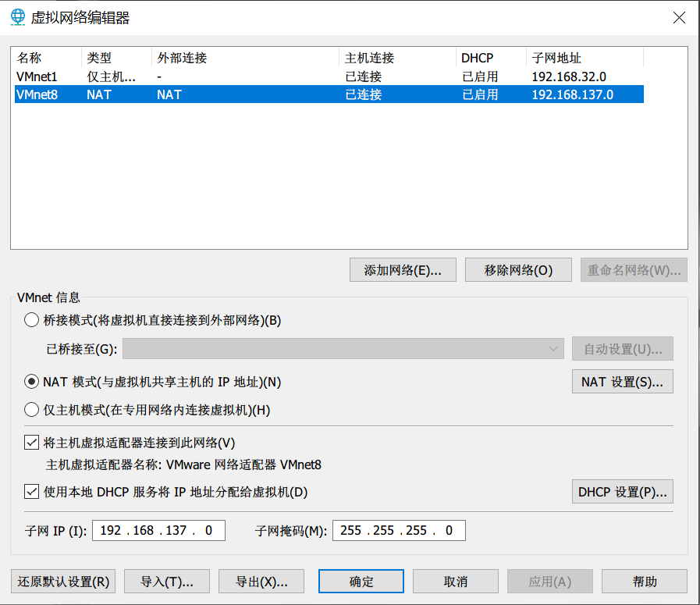The height and width of the screenshot is (605, 700).
Task: Click 重命名网络(W)... button
Action: [x=634, y=269]
